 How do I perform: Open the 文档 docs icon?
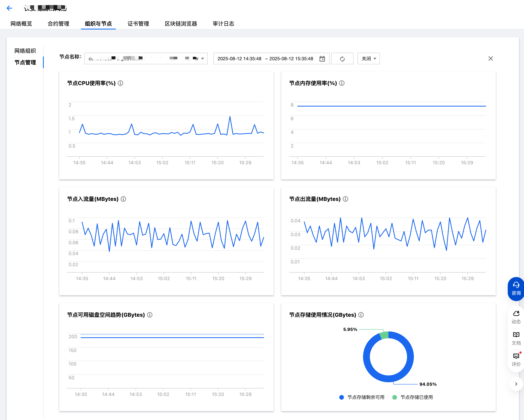click(516, 338)
